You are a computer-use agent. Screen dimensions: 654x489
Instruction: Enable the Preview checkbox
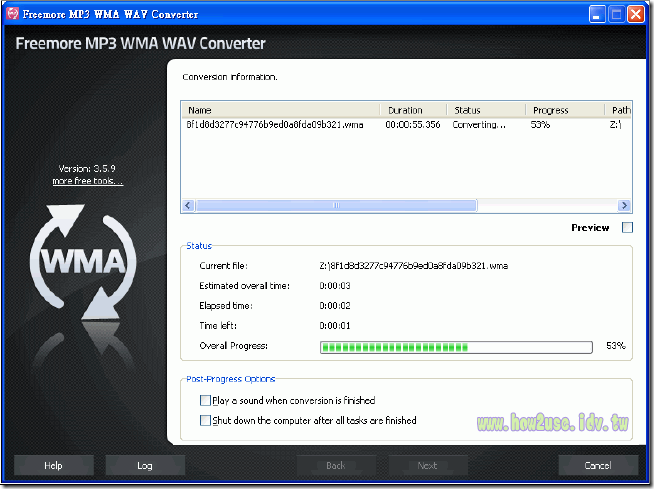[627, 228]
